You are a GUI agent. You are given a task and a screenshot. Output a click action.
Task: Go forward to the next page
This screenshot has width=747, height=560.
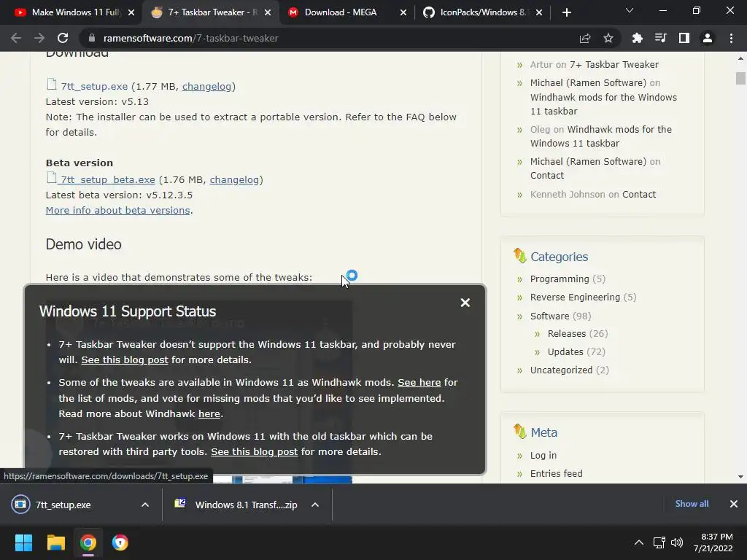coord(39,38)
